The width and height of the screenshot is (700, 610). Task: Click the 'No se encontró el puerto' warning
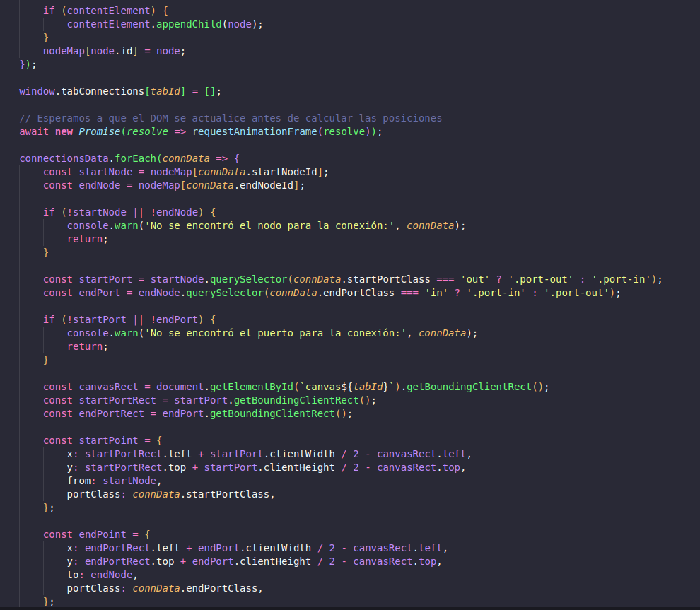click(272, 333)
